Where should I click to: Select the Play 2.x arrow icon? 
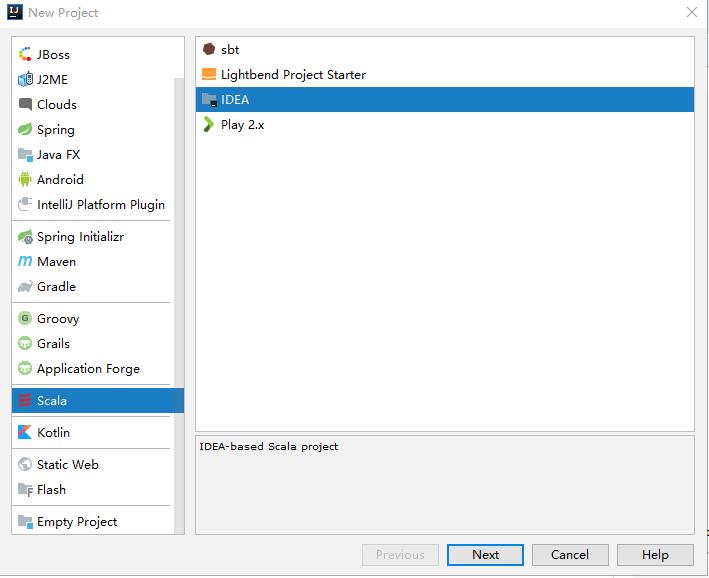[209, 125]
